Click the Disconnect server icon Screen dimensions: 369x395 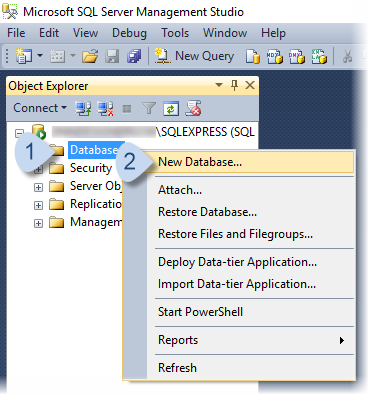(105, 108)
